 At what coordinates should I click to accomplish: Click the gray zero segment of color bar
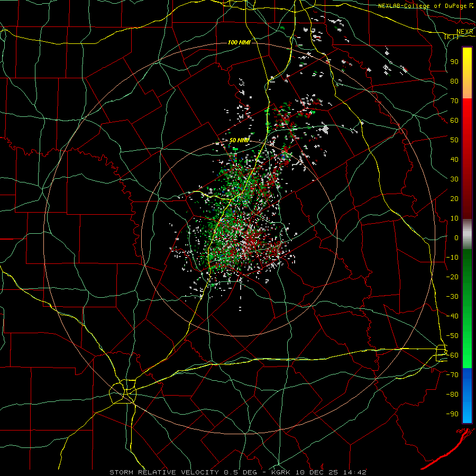pos(467,234)
